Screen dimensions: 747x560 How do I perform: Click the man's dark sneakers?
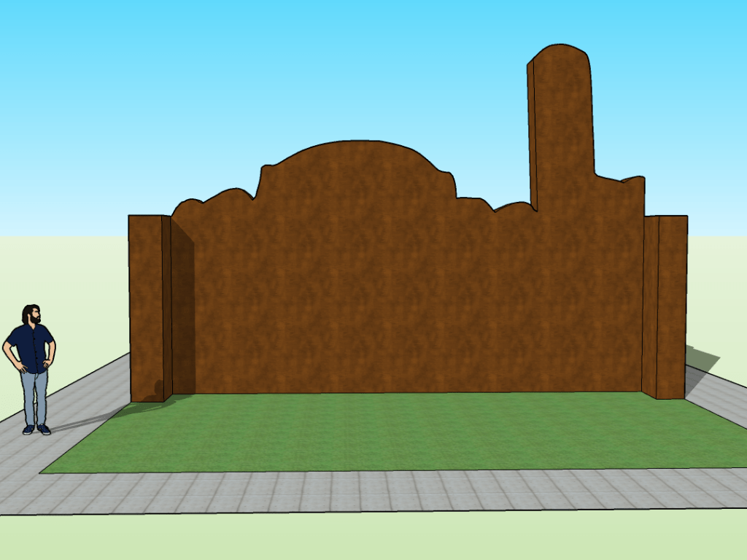36,429
